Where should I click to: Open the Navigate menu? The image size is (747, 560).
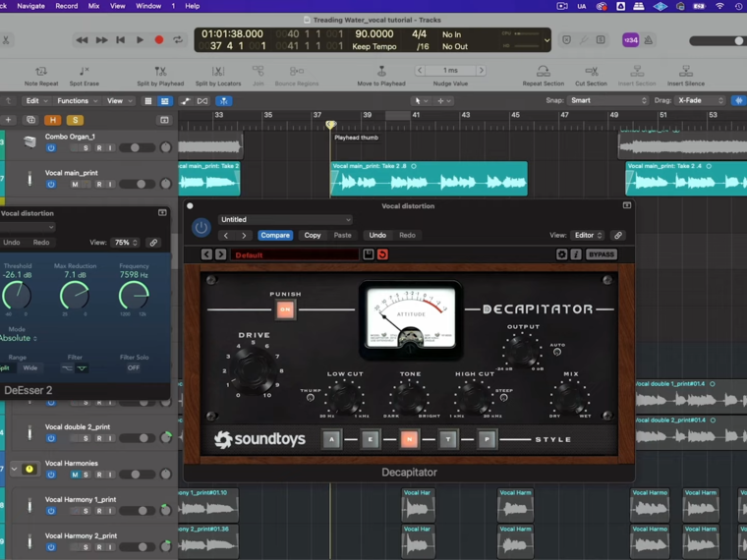(x=30, y=6)
